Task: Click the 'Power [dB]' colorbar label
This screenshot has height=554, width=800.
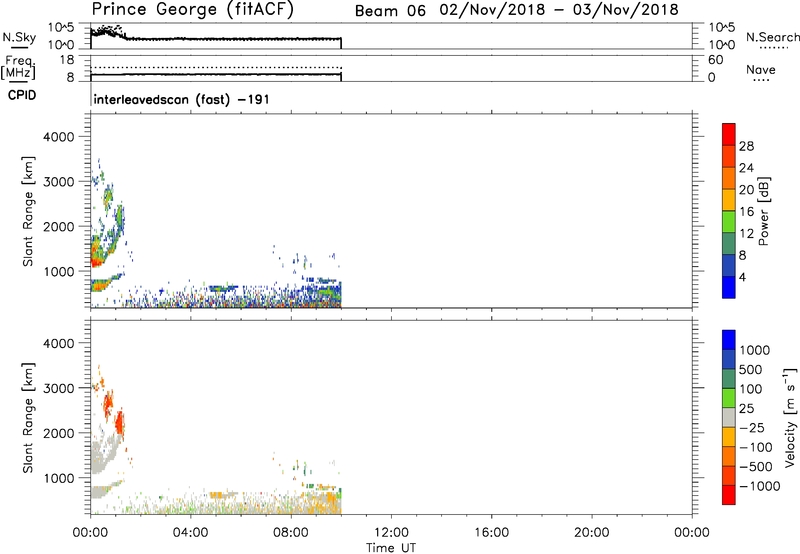Action: click(x=763, y=211)
